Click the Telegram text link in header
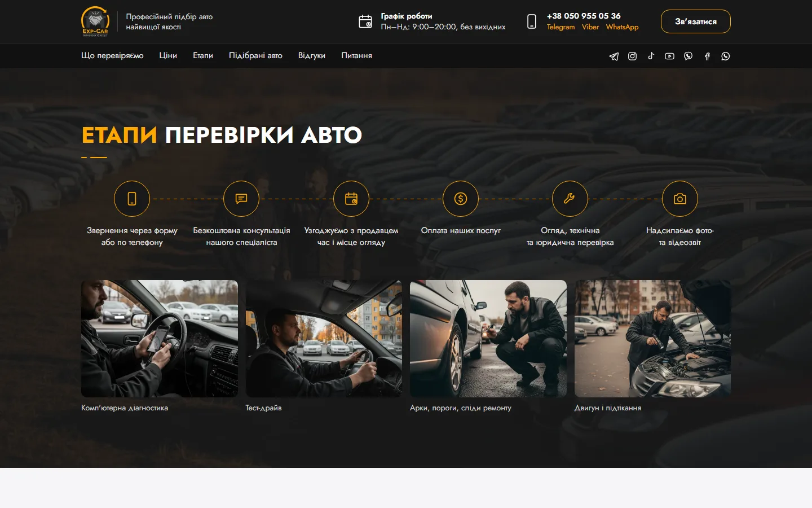 tap(561, 27)
